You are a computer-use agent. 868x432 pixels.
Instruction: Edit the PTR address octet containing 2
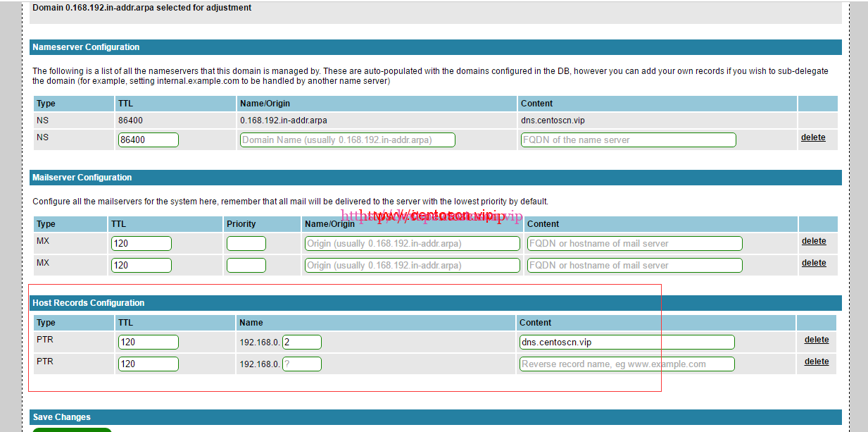point(301,342)
